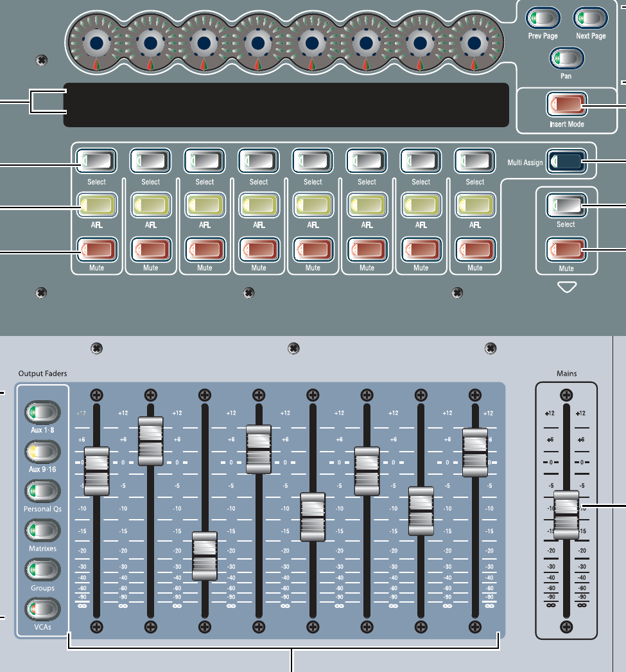Click the Next Page button
The height and width of the screenshot is (672, 626).
click(x=591, y=19)
